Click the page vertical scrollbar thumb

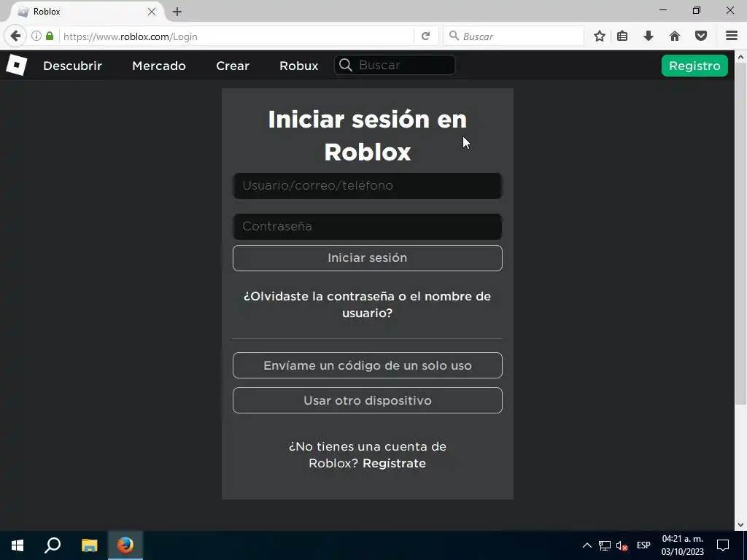740,233
